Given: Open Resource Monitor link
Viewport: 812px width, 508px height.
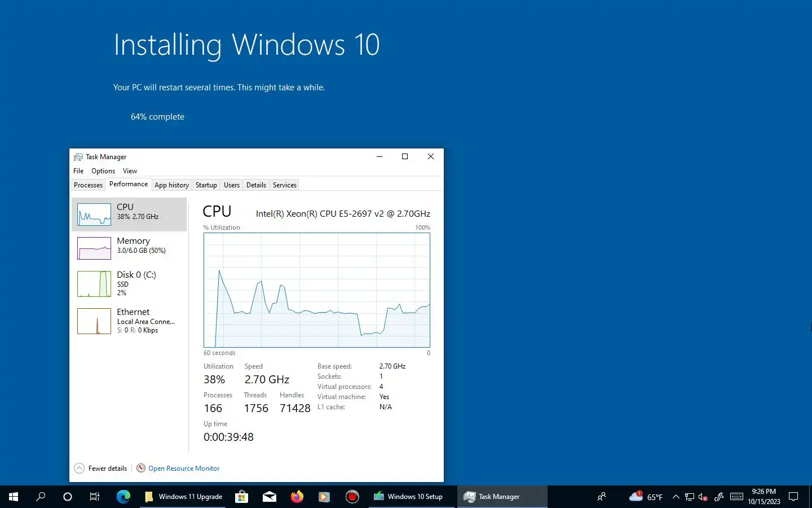Looking at the screenshot, I should click(184, 468).
